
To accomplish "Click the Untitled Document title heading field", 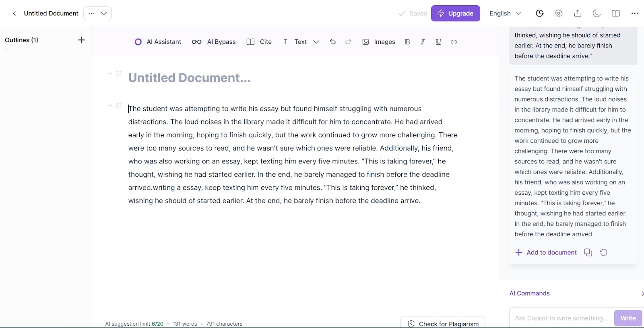I will pos(189,78).
